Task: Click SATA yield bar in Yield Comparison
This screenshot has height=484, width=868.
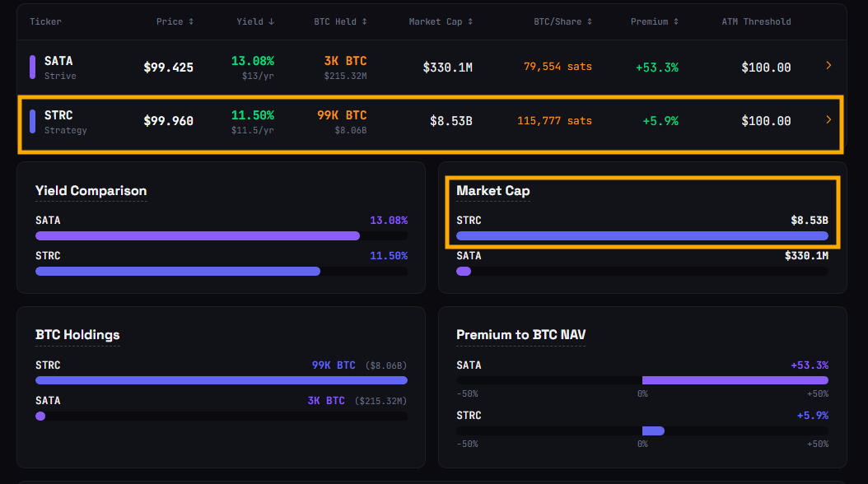Action: pyautogui.click(x=198, y=236)
